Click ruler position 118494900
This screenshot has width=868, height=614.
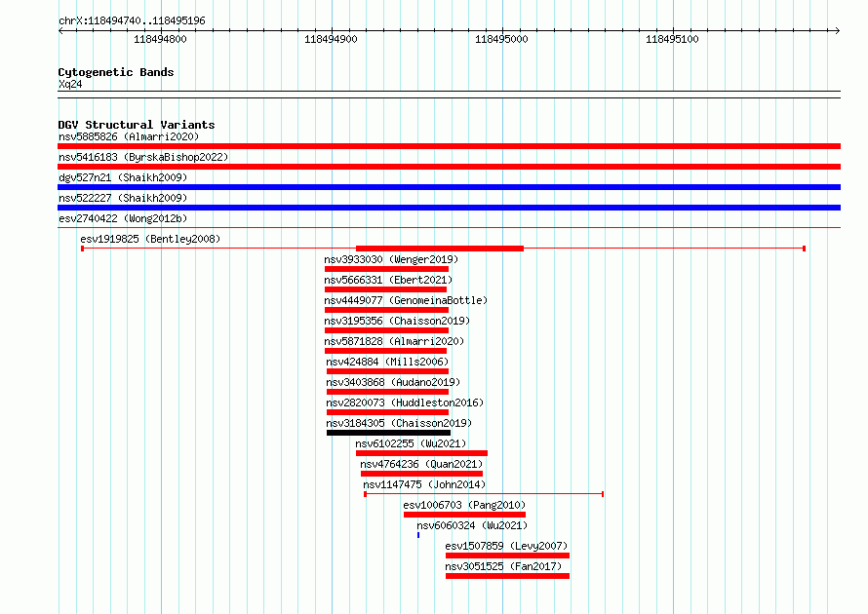click(x=331, y=39)
